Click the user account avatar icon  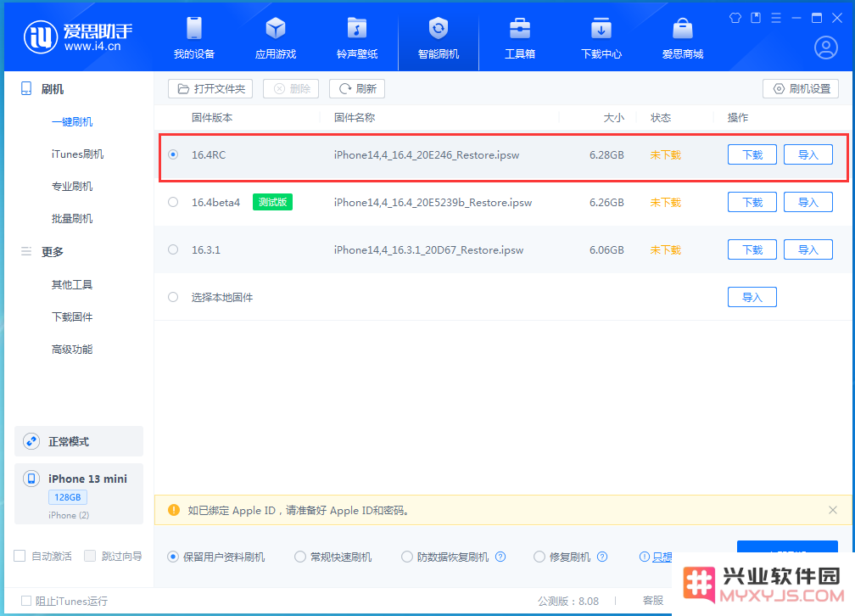(x=826, y=48)
